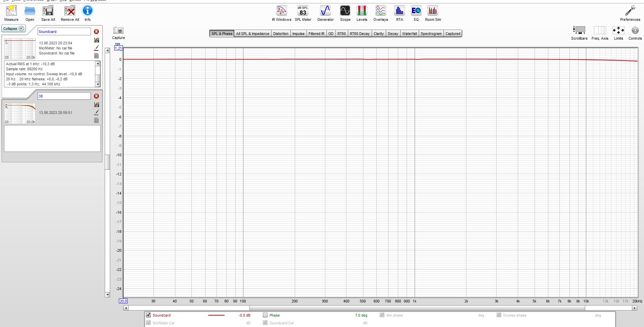Change measurement 38 trace colour

click(x=96, y=113)
